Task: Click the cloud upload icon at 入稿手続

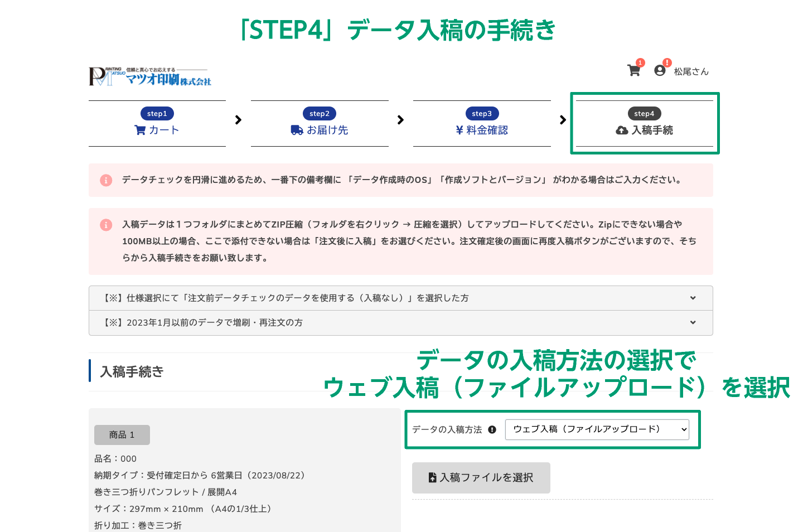Action: coord(622,130)
